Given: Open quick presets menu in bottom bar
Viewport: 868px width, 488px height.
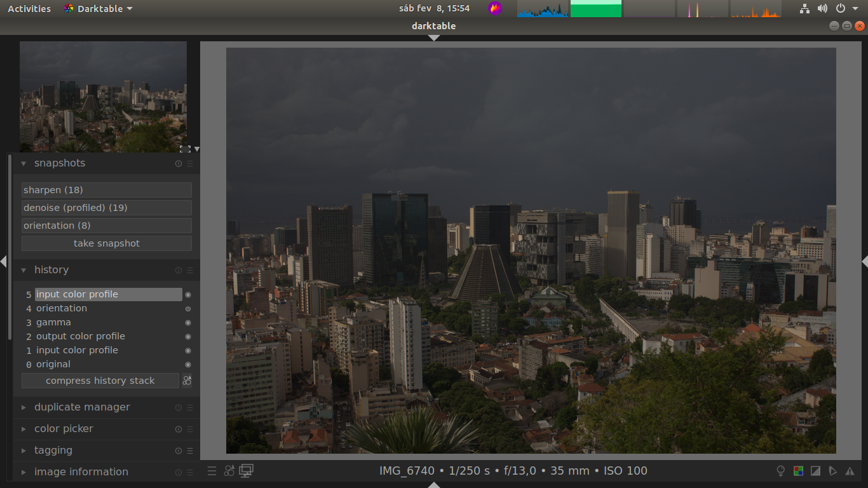Looking at the screenshot, I should click(x=212, y=471).
